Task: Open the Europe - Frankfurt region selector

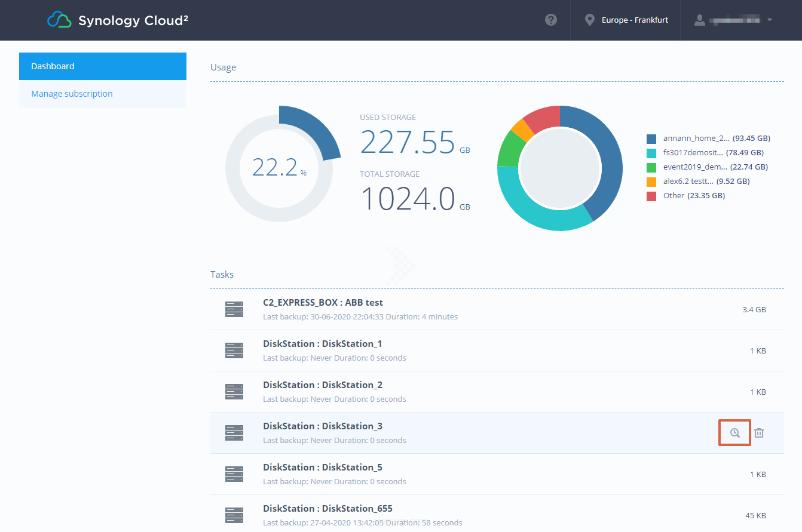Action: tap(634, 20)
